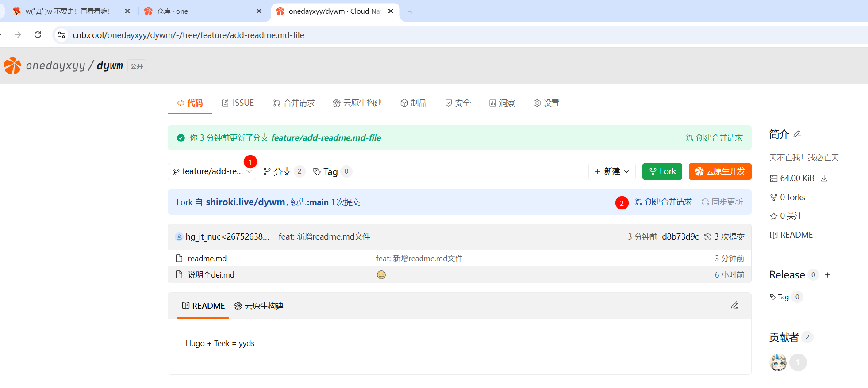Launch 云原生开发 orange button
This screenshot has width=868, height=388.
720,171
